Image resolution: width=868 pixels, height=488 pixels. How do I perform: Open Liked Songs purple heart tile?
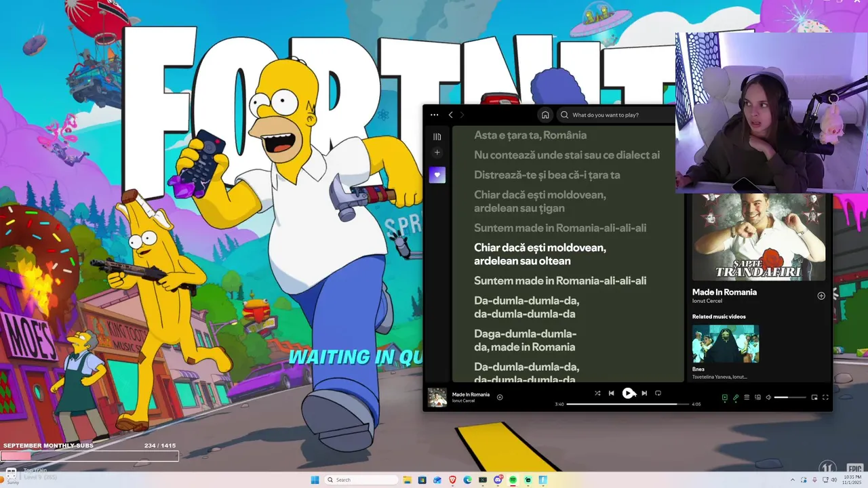click(437, 175)
